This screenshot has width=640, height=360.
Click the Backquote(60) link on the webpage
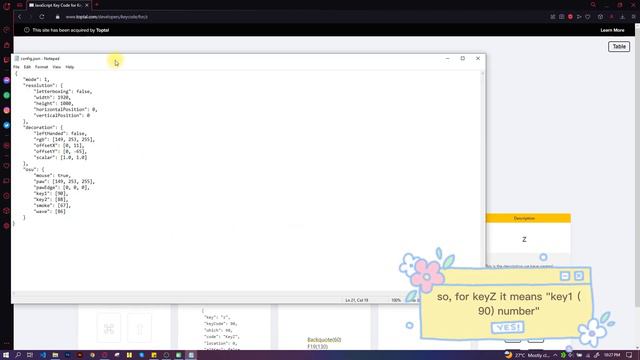(324, 340)
